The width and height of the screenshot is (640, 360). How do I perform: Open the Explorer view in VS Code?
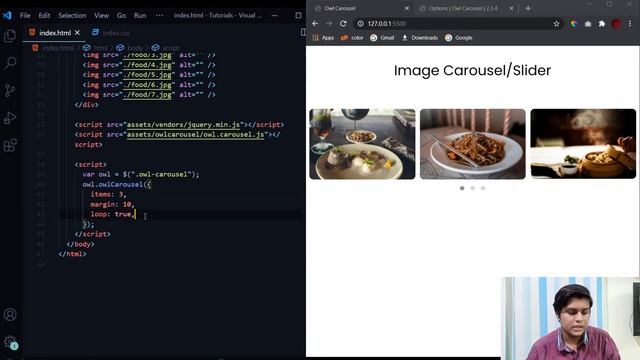coord(10,36)
